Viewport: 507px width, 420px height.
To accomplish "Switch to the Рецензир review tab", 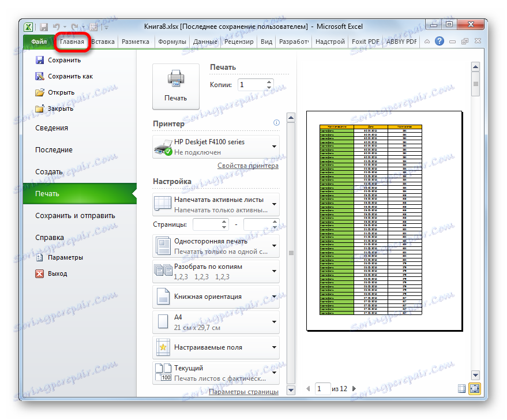I will click(x=239, y=42).
